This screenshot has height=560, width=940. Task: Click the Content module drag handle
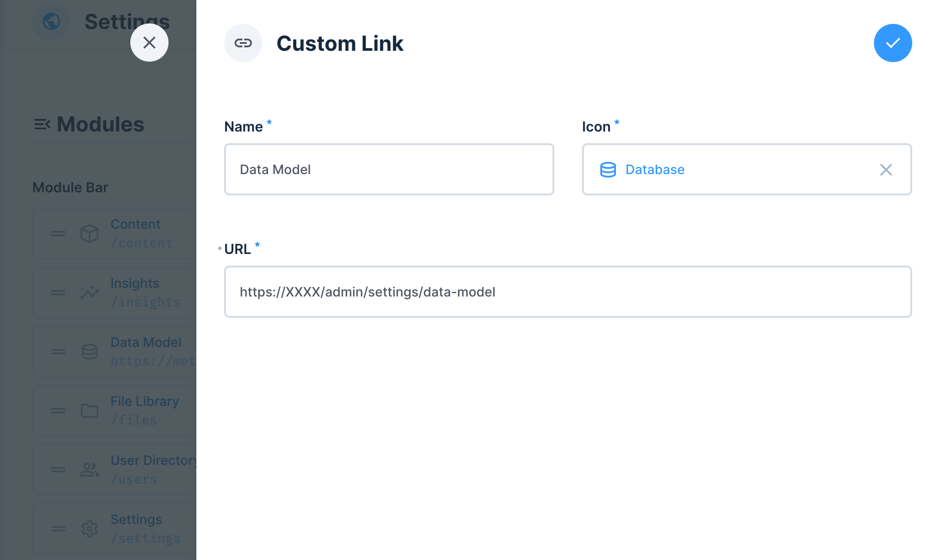pos(57,234)
